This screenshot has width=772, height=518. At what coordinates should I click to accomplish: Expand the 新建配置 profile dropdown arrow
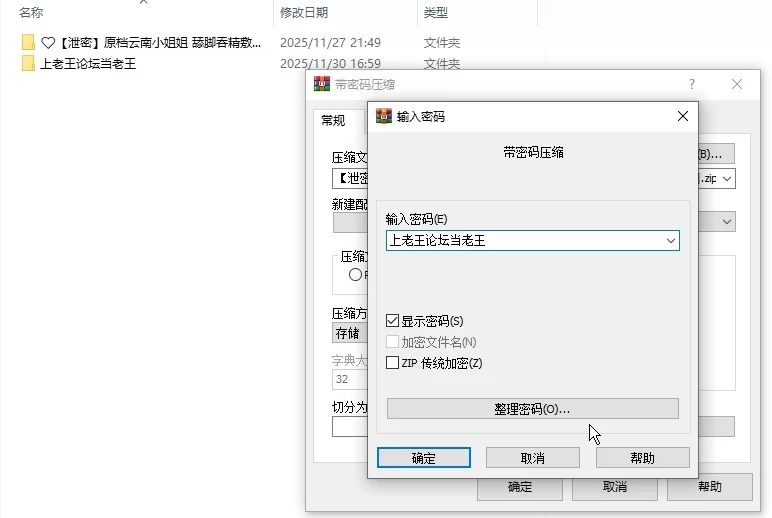tap(727, 222)
